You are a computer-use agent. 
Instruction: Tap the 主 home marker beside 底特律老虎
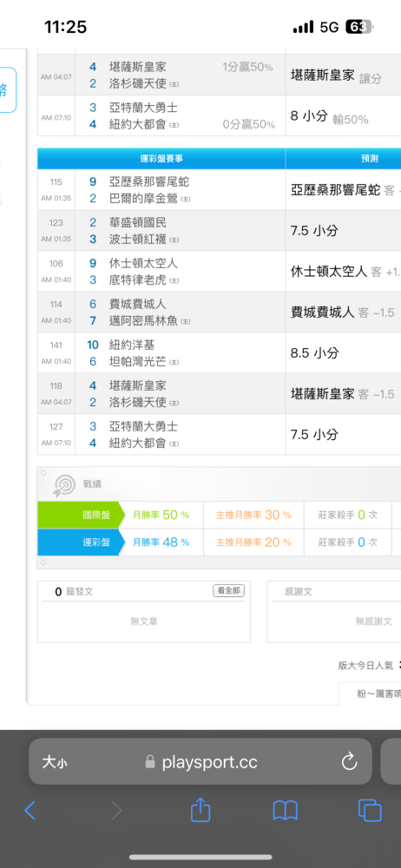pyautogui.click(x=174, y=280)
